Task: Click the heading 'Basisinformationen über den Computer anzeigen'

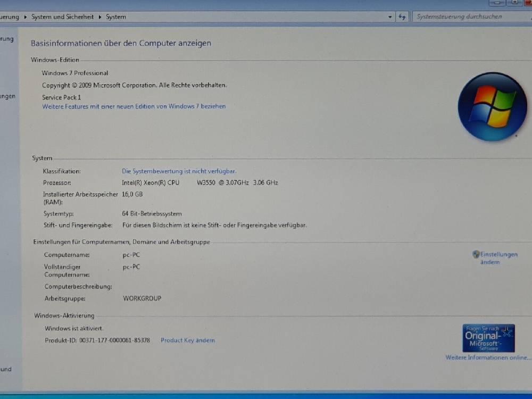Action: (121, 43)
